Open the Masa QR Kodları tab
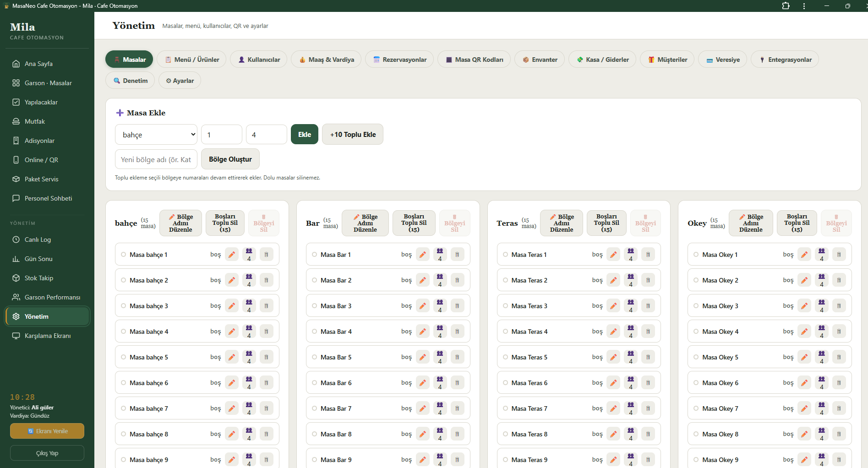This screenshot has width=868, height=468. 474,60
